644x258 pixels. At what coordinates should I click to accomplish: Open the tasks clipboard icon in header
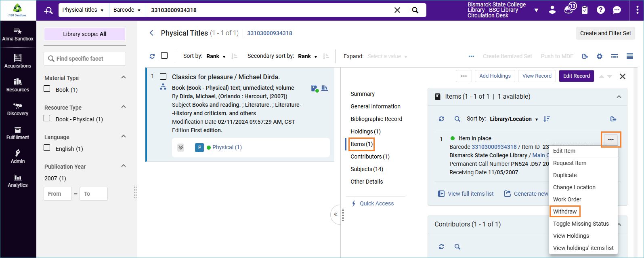(585, 10)
